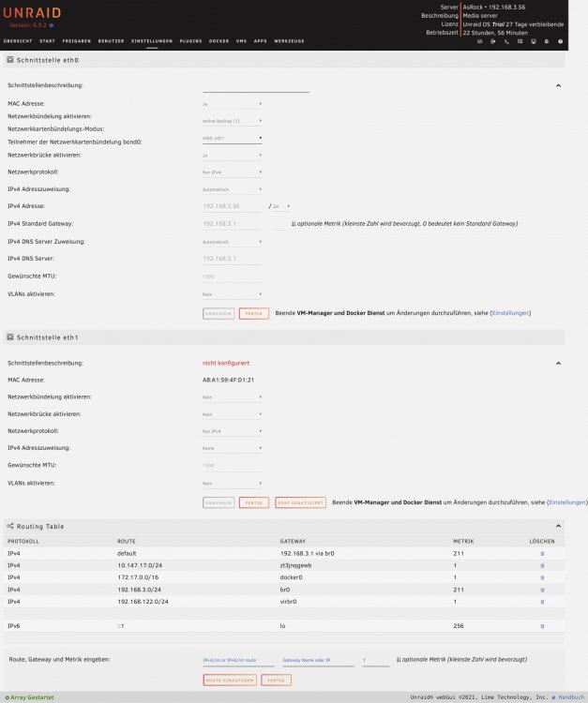The image size is (588, 703).
Task: Open eth0 IPv4 Adresszuweisung Automatisch dropdown
Action: point(232,189)
